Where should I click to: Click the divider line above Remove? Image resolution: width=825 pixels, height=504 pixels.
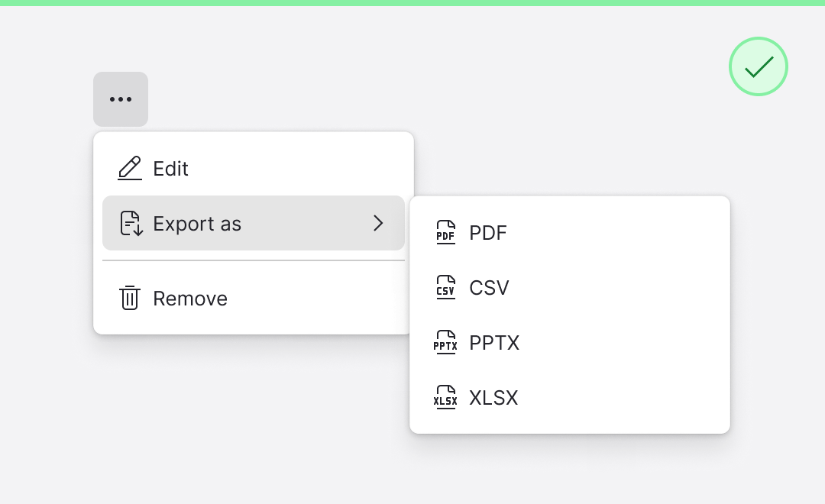254,261
